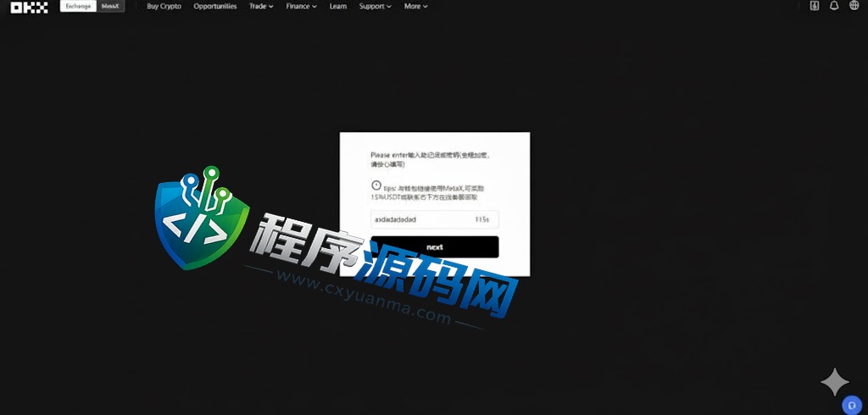Image resolution: width=868 pixels, height=415 pixels.
Task: Open the blue support chat bubble
Action: coord(853,405)
